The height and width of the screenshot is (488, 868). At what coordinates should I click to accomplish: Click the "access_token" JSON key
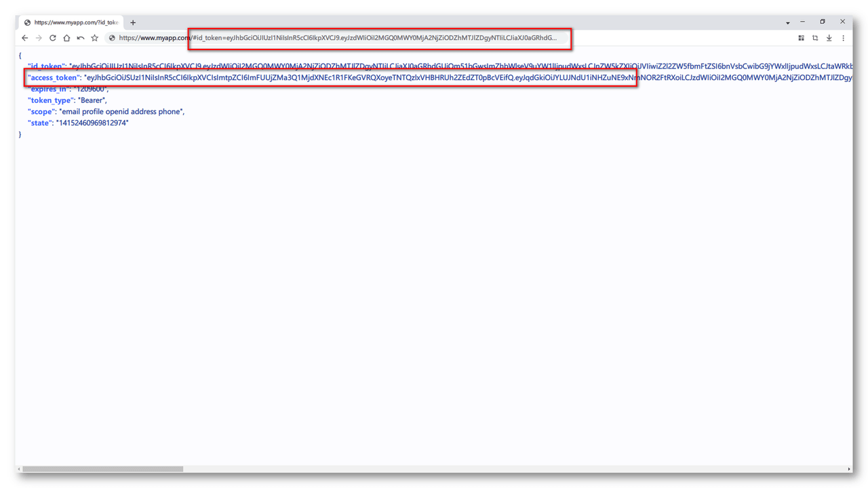tap(53, 78)
